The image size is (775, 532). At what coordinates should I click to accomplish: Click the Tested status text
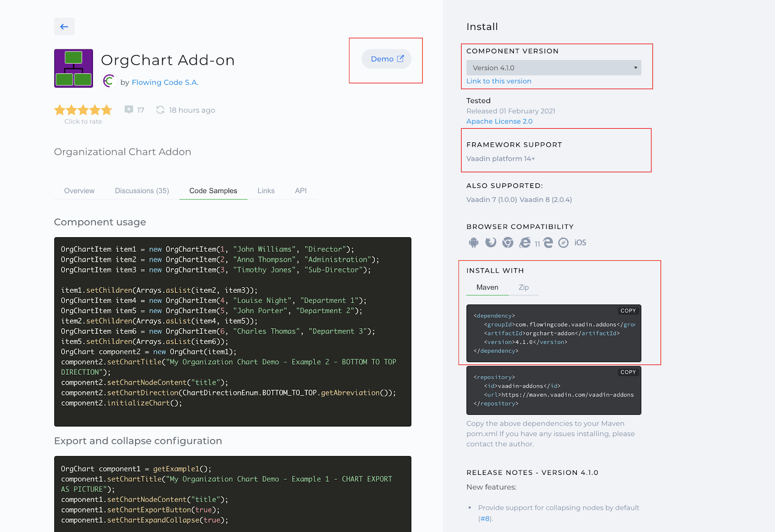point(479,101)
